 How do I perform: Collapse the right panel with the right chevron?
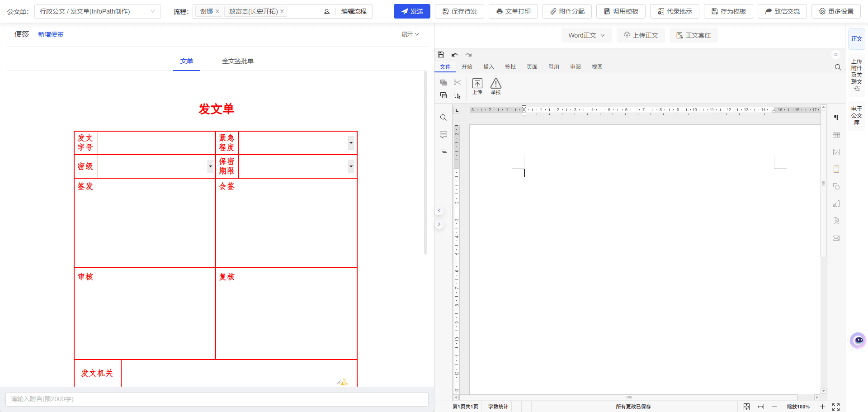tap(439, 224)
